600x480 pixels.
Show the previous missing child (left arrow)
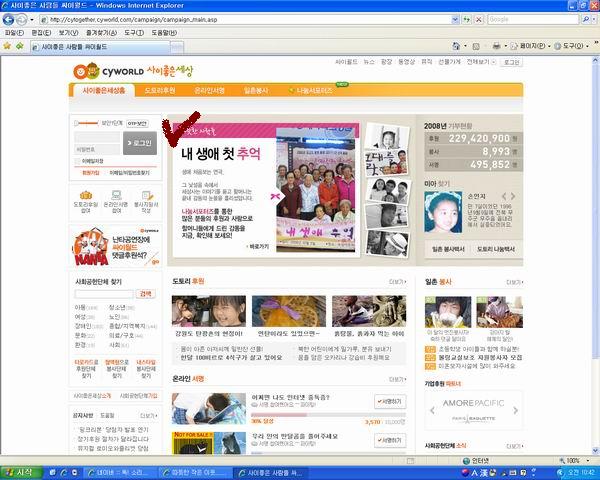(504, 196)
